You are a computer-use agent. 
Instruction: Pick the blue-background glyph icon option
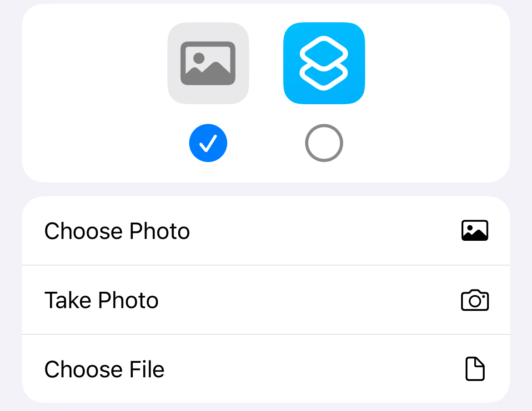[324, 63]
